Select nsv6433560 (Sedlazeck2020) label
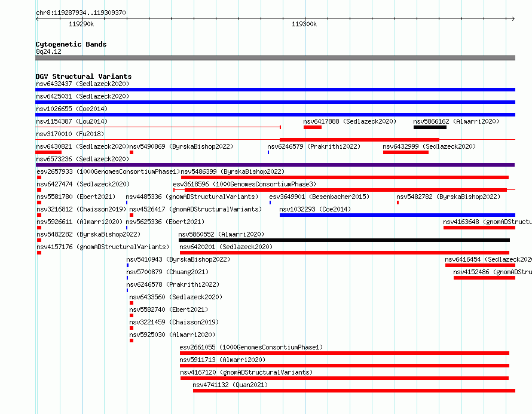The image size is (532, 414). [176, 297]
